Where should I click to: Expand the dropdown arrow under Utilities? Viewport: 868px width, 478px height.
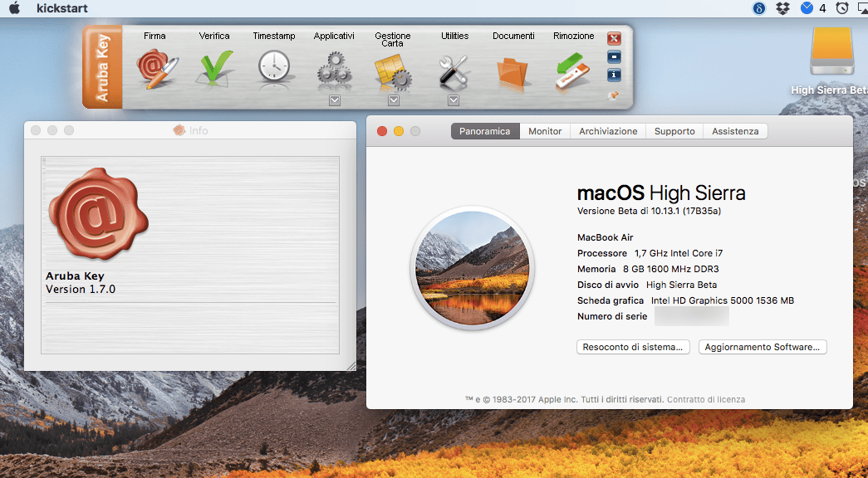pos(454,100)
